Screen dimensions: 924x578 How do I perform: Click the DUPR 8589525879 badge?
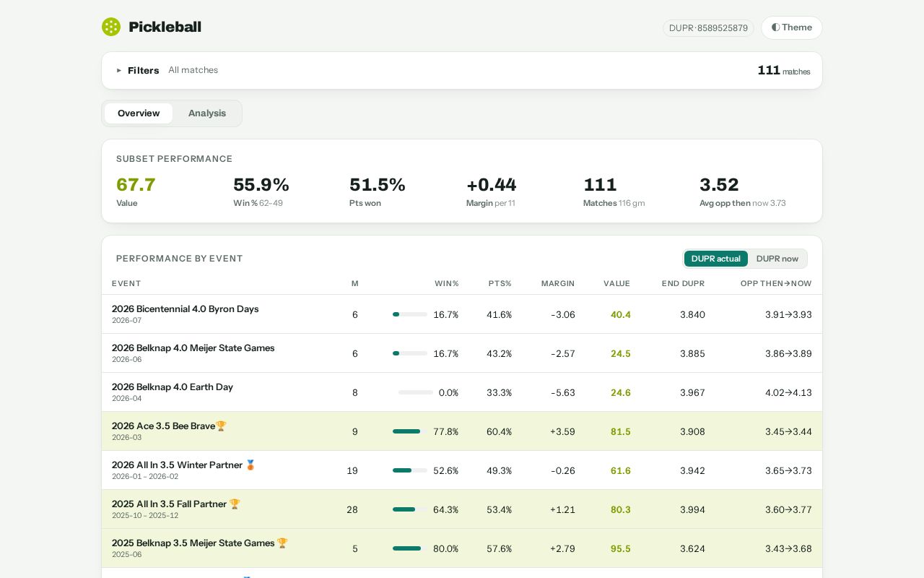pyautogui.click(x=708, y=28)
